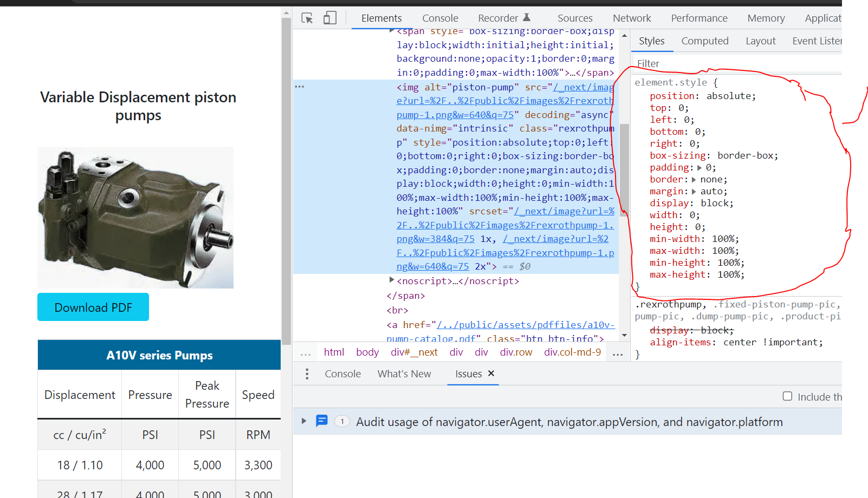This screenshot has height=498, width=868.
Task: Open the drawer's vertical three-dot menu
Action: [x=307, y=373]
